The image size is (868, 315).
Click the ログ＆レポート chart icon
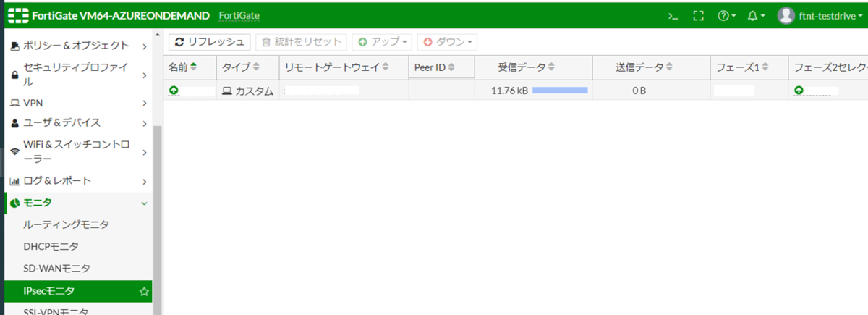[14, 181]
